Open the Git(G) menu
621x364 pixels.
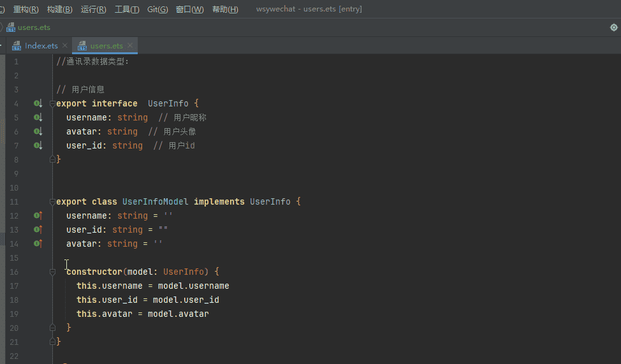[x=157, y=10]
